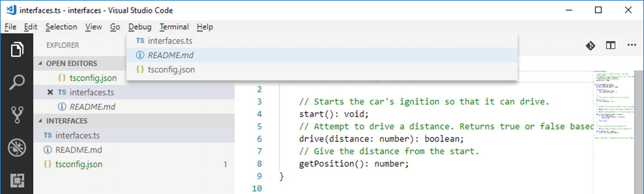Click the Visual Studio Code logo in title bar
Screen dimensions: 644x194
[x=10, y=10]
